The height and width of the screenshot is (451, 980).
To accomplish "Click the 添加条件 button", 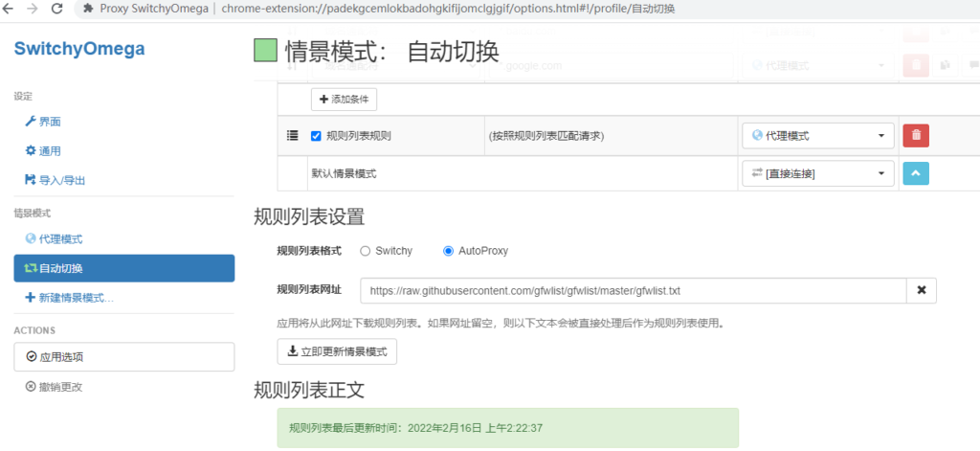I will click(x=345, y=100).
